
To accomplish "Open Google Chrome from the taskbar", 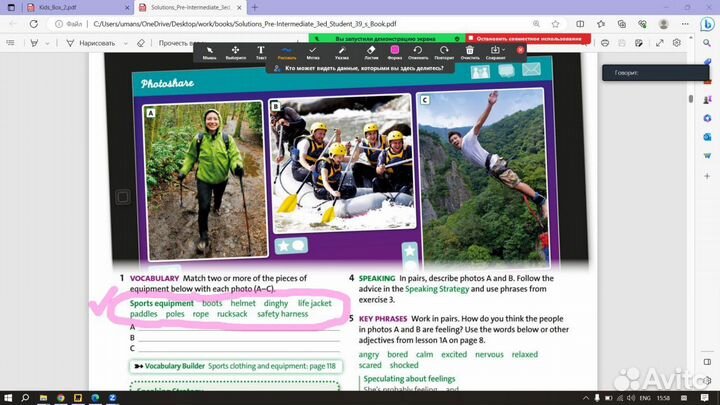I will click(61, 398).
